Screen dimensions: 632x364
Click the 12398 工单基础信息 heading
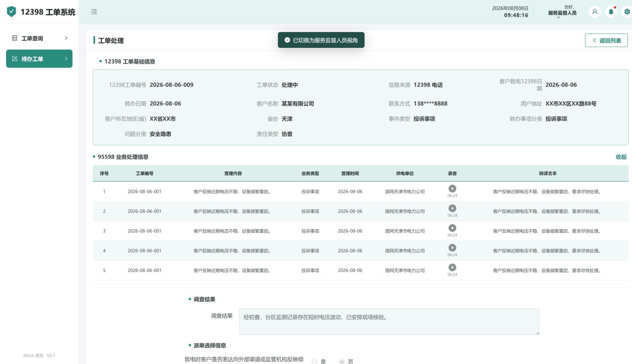point(129,61)
